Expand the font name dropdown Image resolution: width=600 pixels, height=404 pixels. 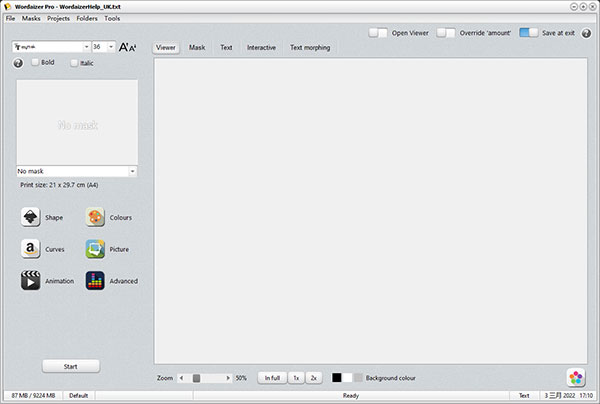[85, 47]
